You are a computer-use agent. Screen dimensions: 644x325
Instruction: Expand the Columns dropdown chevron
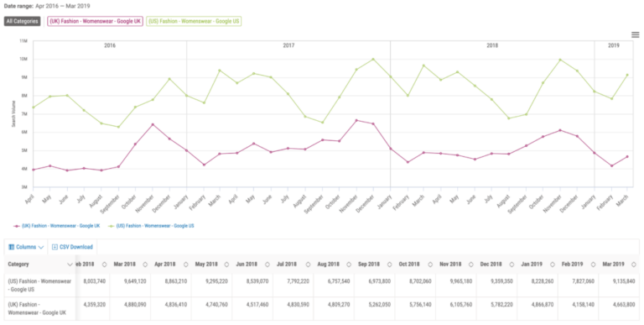point(40,247)
